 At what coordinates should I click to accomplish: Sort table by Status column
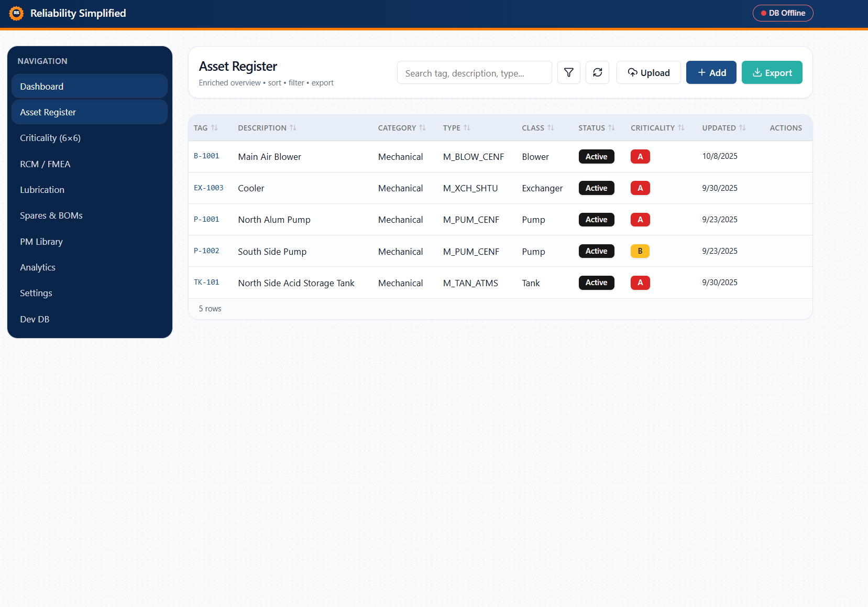click(596, 128)
